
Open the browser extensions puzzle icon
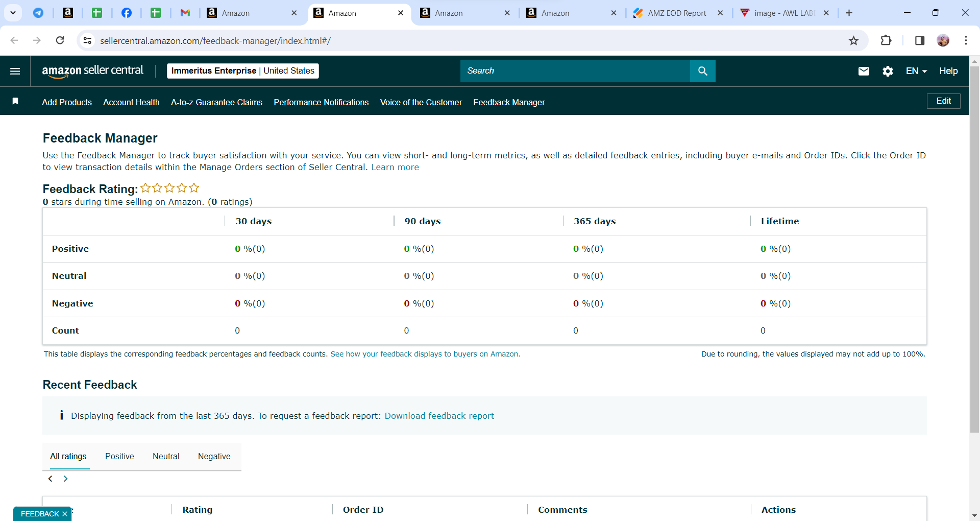886,40
